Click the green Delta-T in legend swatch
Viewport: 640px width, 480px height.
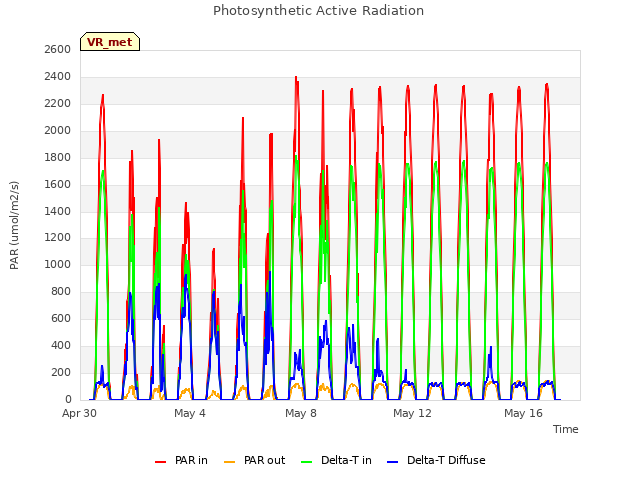(307, 462)
